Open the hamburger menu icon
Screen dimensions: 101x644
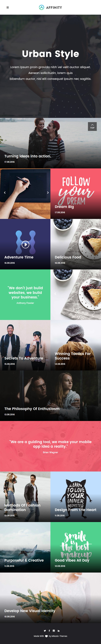7,7
